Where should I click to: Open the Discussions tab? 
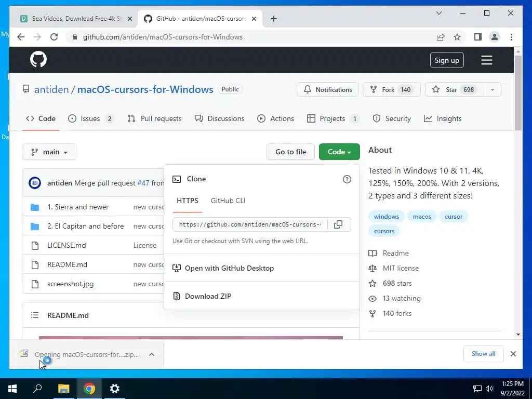click(220, 118)
